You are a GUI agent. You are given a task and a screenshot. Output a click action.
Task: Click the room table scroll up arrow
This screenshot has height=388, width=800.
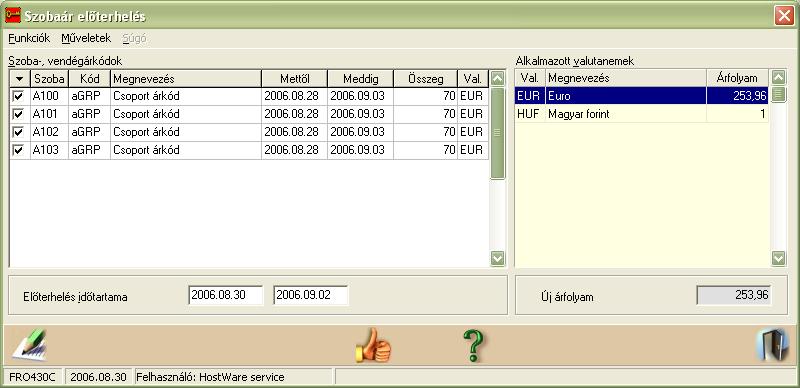pyautogui.click(x=497, y=78)
